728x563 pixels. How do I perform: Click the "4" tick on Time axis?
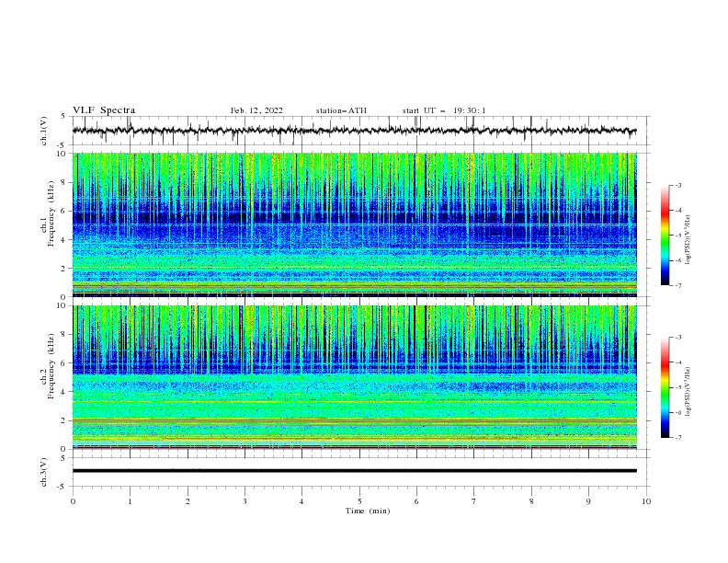[301, 501]
